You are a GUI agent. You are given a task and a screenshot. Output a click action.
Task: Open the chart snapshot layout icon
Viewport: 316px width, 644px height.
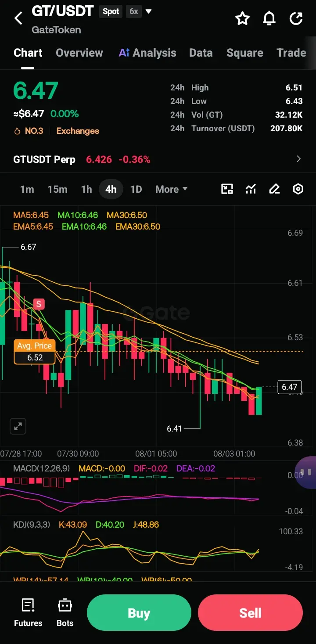[227, 189]
